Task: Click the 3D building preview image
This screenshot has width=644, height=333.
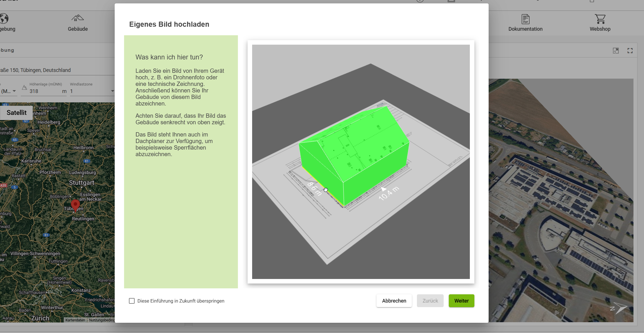Action: click(361, 162)
